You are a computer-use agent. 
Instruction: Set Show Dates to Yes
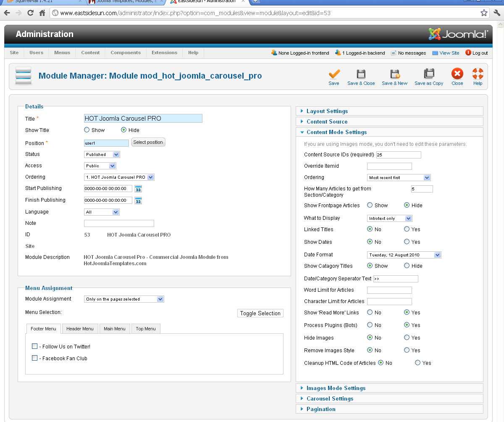[407, 242]
